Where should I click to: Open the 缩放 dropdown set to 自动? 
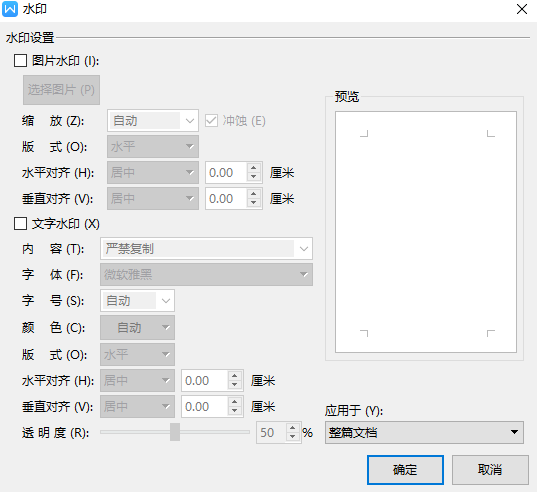(x=153, y=121)
